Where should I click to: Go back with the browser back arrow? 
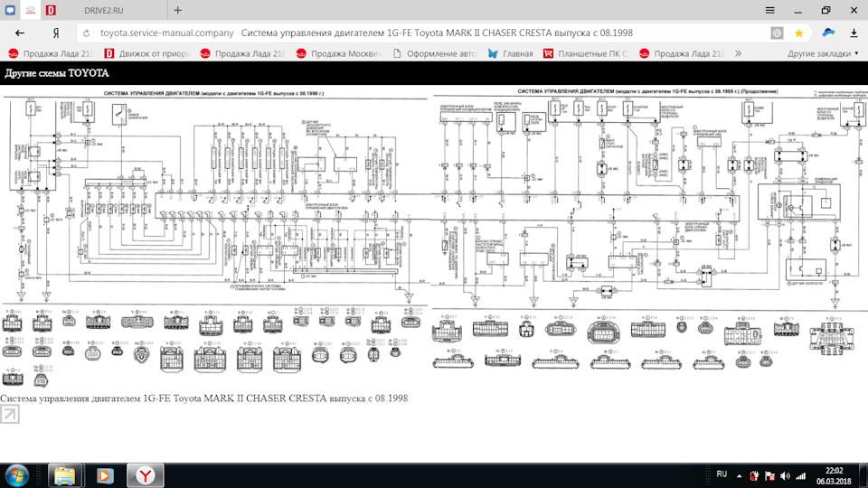(x=20, y=33)
